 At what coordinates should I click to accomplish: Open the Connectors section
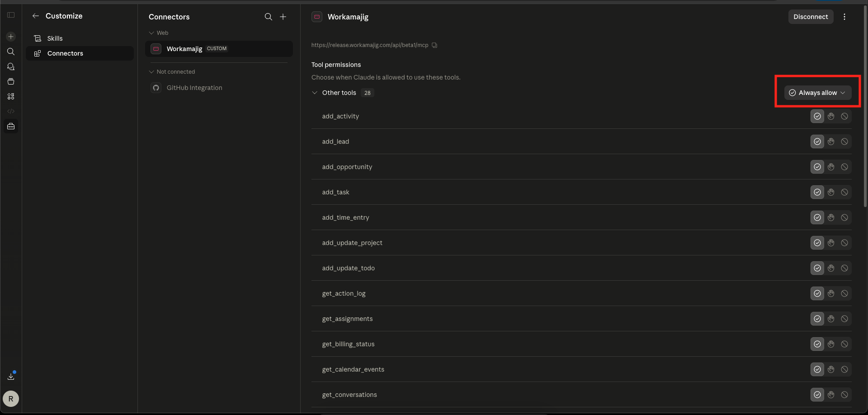80,53
